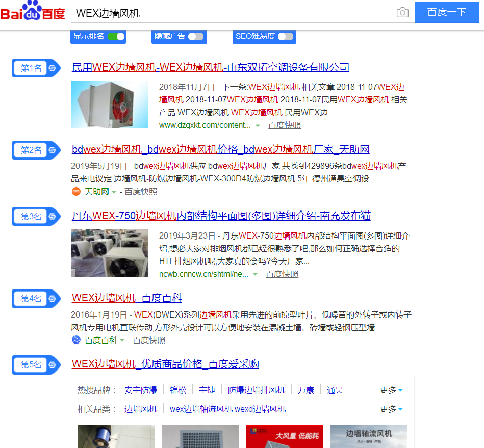Screen dimensions: 484x448
Task: Toggle the 显示排名 switch off
Action: pos(116,36)
